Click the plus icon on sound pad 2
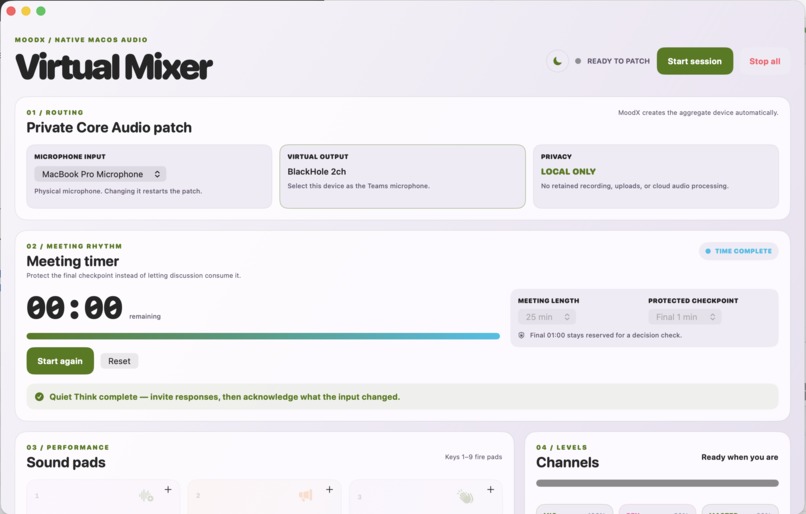The height and width of the screenshot is (514, 806). (329, 489)
